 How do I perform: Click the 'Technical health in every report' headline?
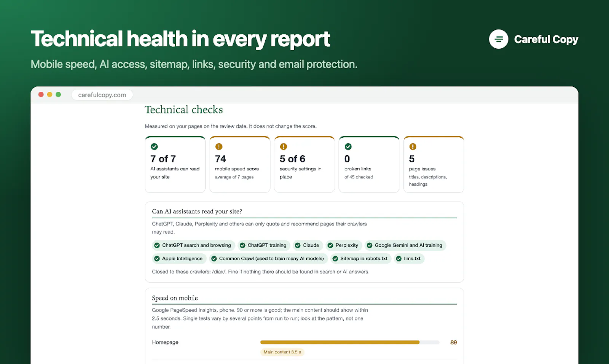click(x=180, y=39)
